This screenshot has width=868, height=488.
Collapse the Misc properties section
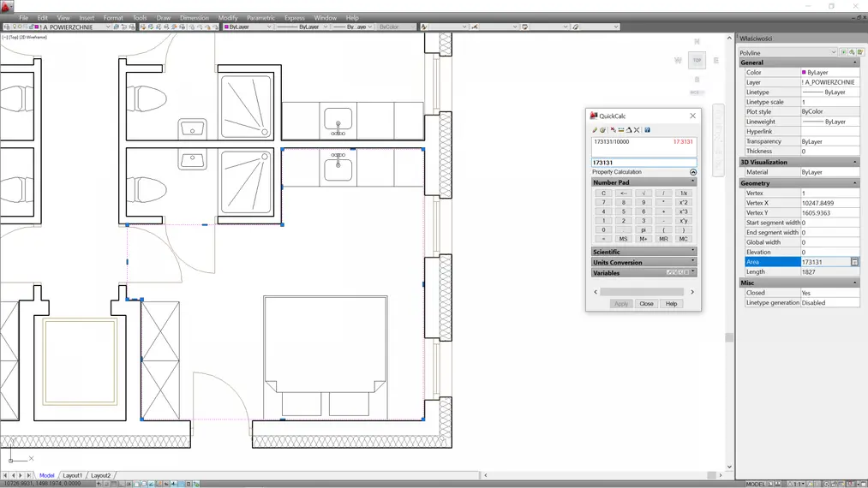pos(854,283)
